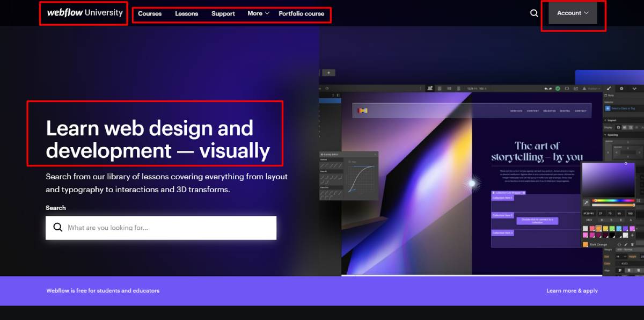This screenshot has height=320, width=644.
Task: Select the eyedropper tool in the color picker
Action: click(x=586, y=203)
